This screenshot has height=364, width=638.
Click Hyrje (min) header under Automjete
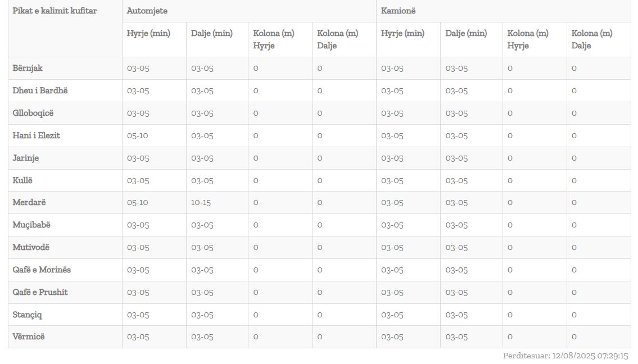coord(148,33)
